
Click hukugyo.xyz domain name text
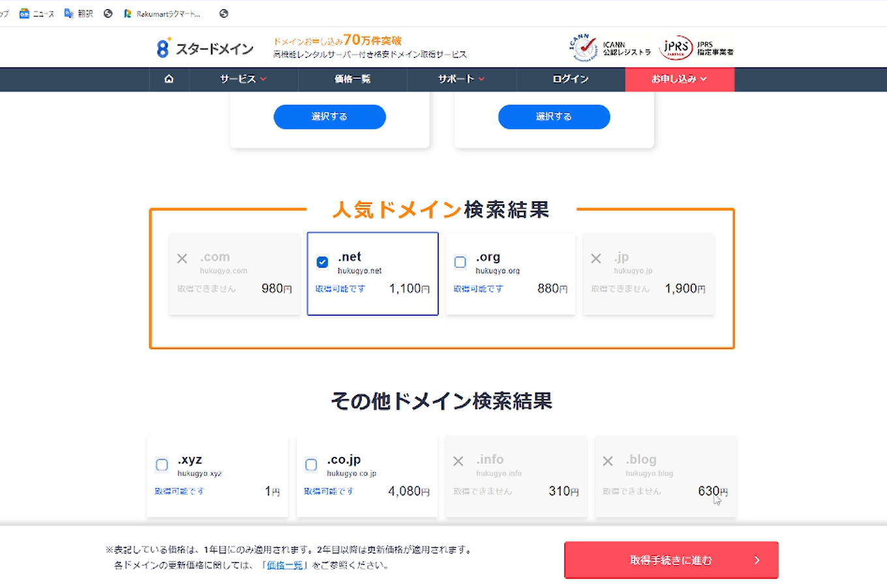(200, 473)
